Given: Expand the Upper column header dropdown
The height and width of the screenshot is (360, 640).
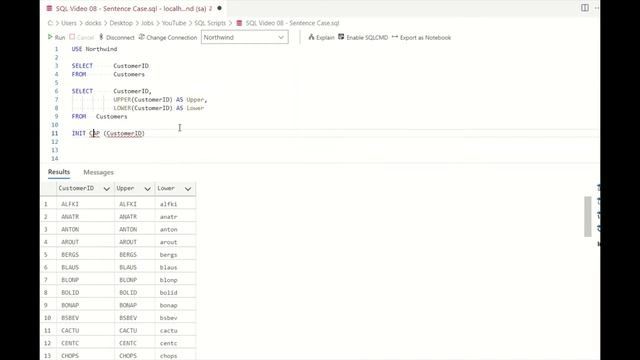Looking at the screenshot, I should tap(147, 189).
